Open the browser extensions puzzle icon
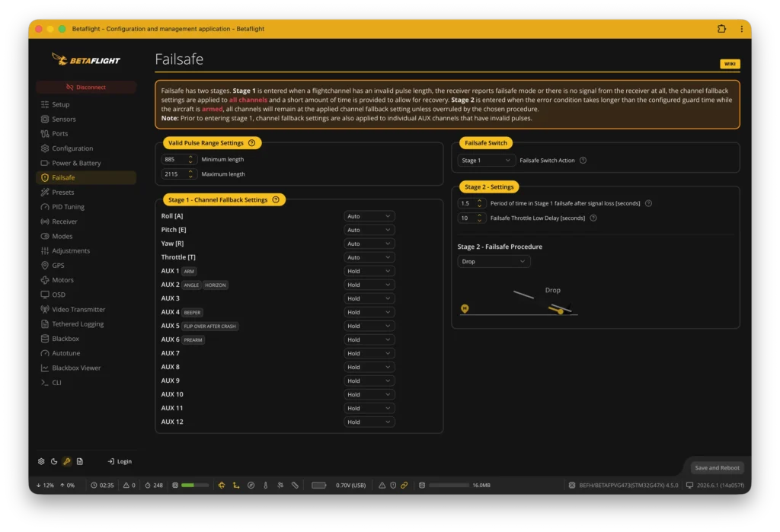 tap(721, 29)
